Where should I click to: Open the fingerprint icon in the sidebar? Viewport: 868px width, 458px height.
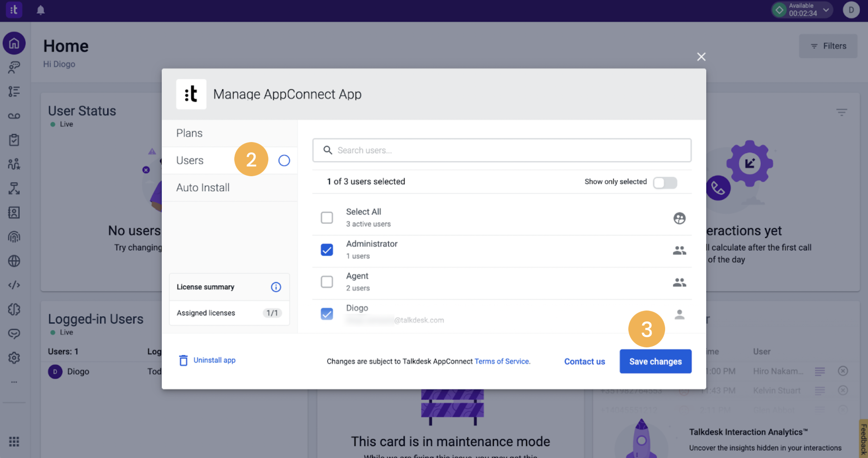tap(14, 237)
